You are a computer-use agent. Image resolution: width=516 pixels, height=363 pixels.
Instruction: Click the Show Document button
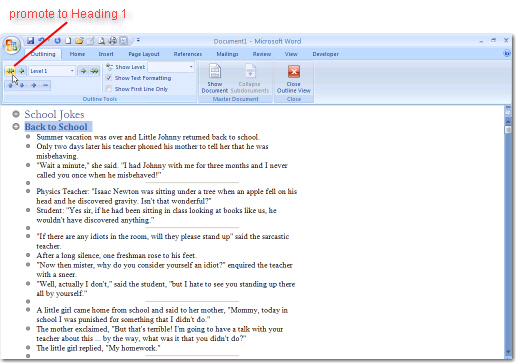pyautogui.click(x=215, y=79)
